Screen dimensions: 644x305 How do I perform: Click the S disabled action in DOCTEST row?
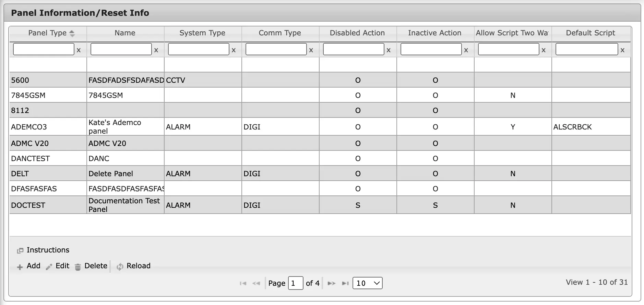point(358,205)
